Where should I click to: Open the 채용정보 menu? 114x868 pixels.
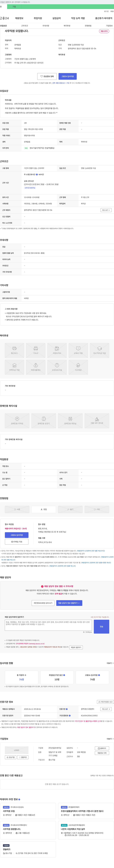click(x=19, y=18)
